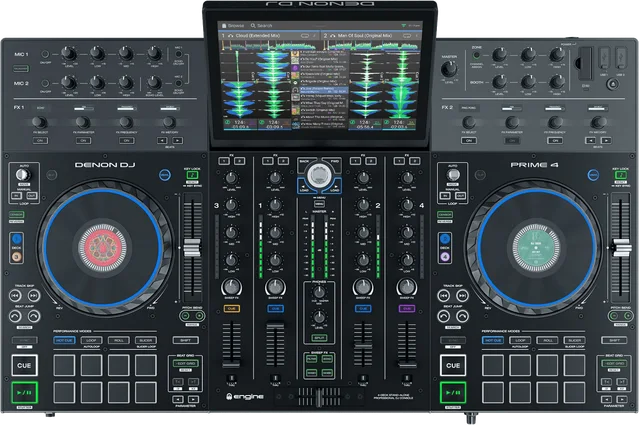Screen dimensions: 640x425
Task: Enable the ECHO sweep FX button
Action: click(x=327, y=359)
